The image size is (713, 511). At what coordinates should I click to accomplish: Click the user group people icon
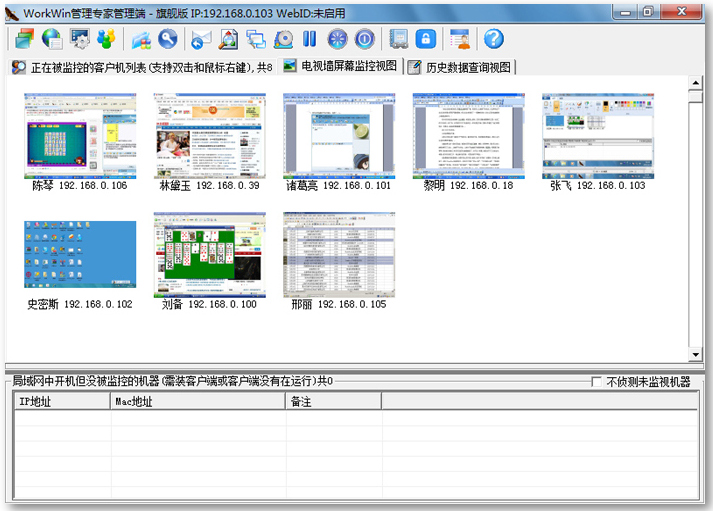(106, 39)
